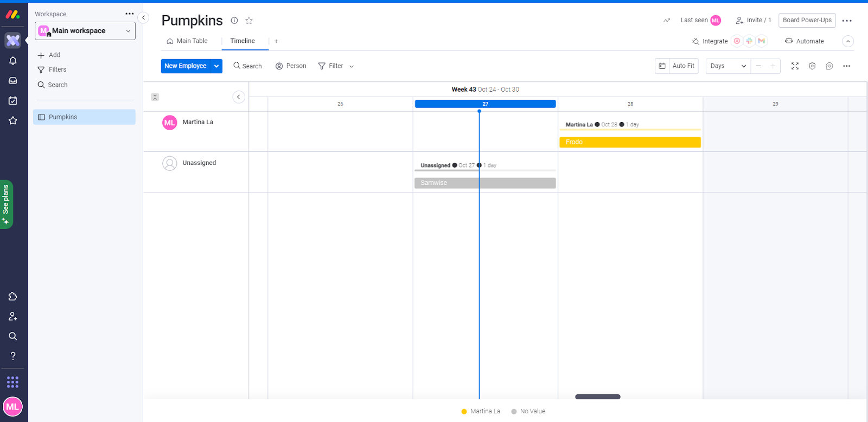Open the notifications bell icon

13,61
